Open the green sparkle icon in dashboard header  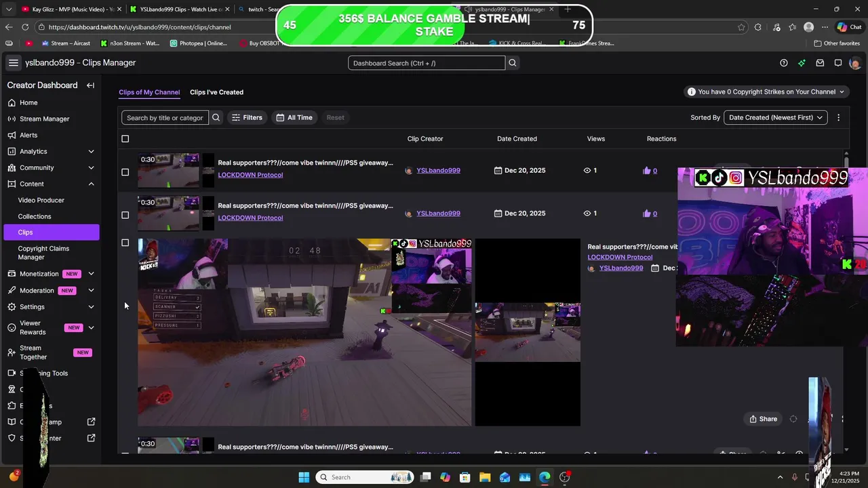pyautogui.click(x=802, y=63)
